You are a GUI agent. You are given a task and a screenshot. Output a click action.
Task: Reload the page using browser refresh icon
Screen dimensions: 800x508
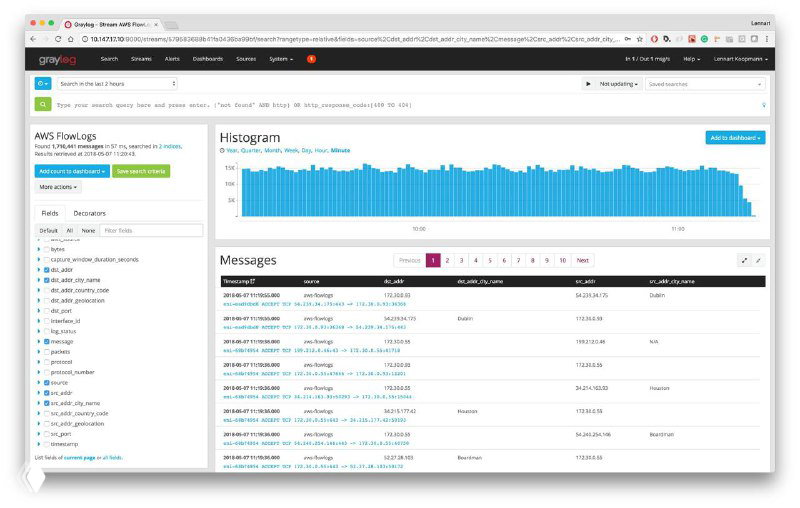58,39
